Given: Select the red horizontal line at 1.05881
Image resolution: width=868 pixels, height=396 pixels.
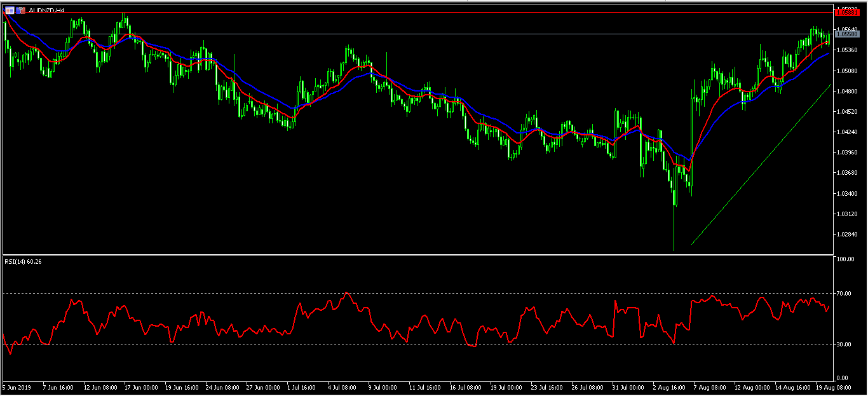Looking at the screenshot, I should point(418,12).
